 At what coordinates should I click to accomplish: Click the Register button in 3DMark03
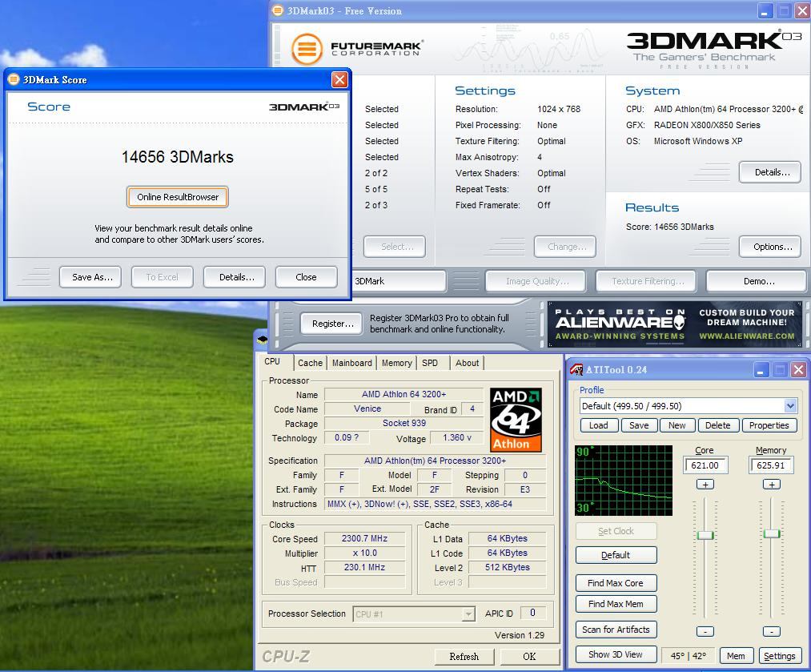[x=331, y=324]
